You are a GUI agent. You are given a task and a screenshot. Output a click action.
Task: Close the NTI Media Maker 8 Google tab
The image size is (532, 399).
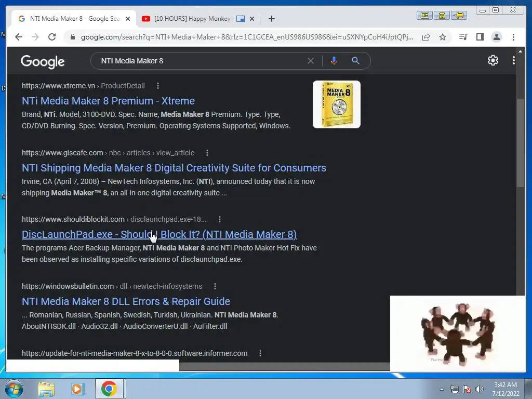coord(128,19)
